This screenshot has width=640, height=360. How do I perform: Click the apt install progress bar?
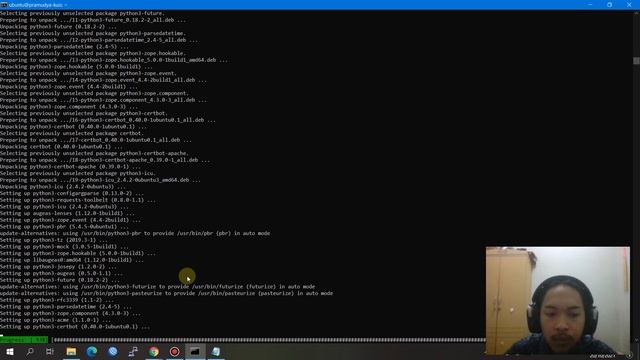pos(269,340)
